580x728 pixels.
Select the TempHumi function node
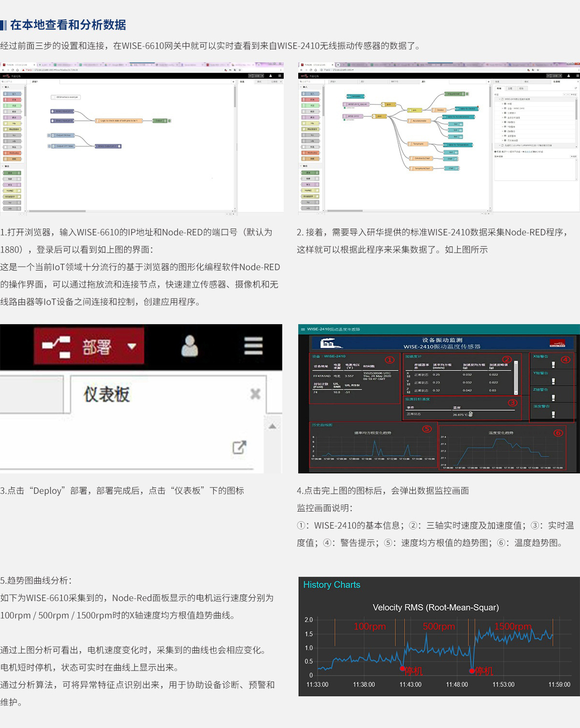click(418, 144)
